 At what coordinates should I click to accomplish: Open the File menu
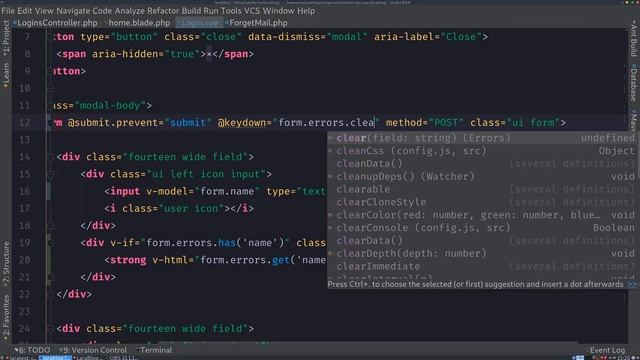pos(8,11)
